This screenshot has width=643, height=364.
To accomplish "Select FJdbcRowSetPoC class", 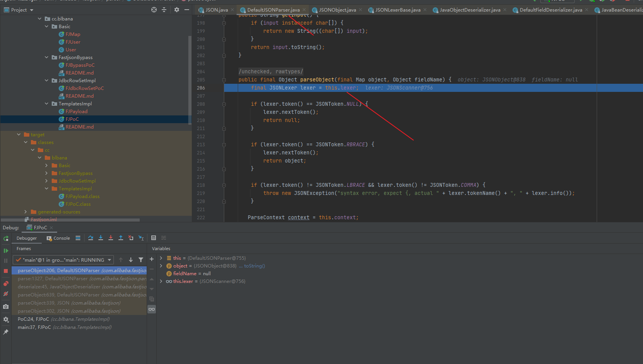I will coord(85,88).
